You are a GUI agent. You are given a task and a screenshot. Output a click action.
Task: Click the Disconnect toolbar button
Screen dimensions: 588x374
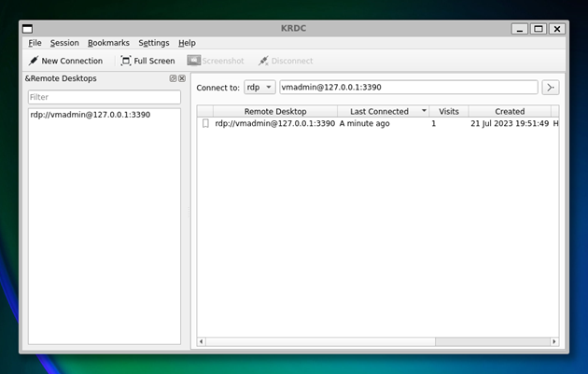click(286, 61)
